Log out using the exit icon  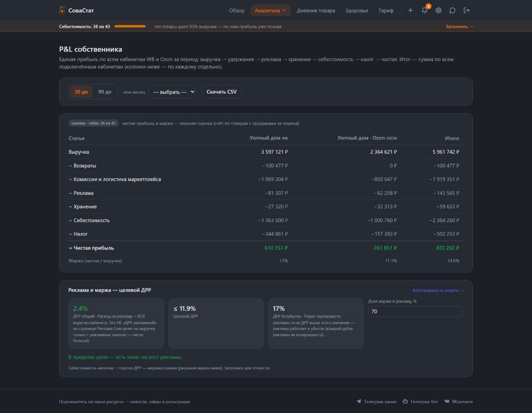coord(467,10)
